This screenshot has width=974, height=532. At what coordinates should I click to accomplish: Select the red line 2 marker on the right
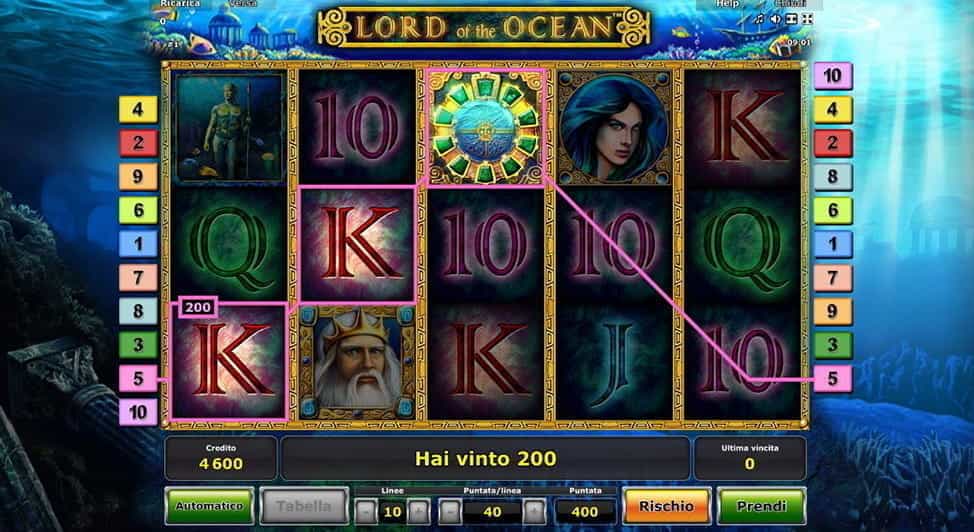833,143
